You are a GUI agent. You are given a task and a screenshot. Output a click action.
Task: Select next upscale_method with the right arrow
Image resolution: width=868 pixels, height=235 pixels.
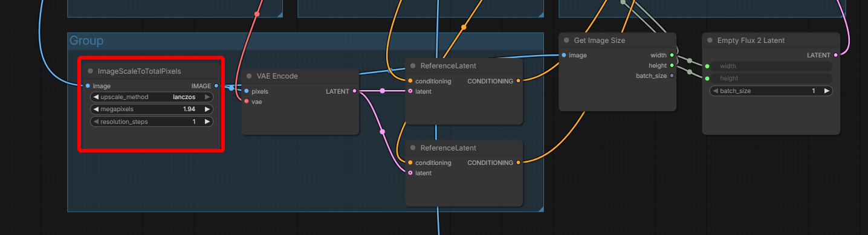coord(207,97)
